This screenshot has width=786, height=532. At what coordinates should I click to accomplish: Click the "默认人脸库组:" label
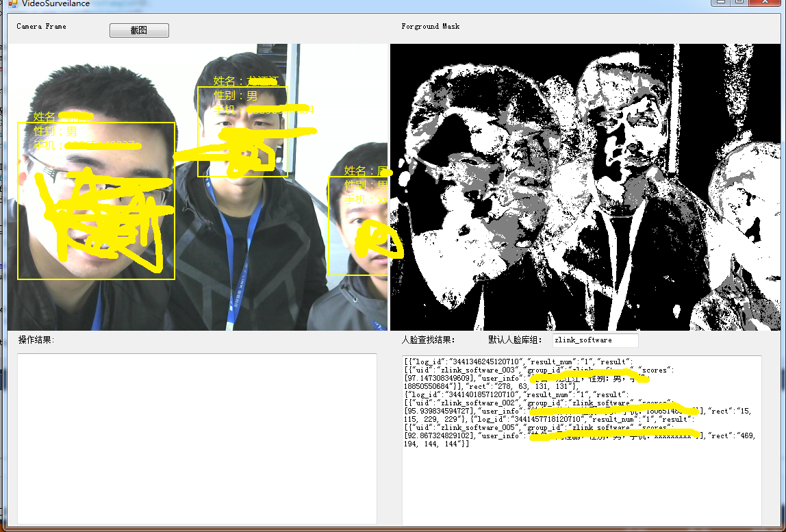pyautogui.click(x=516, y=340)
